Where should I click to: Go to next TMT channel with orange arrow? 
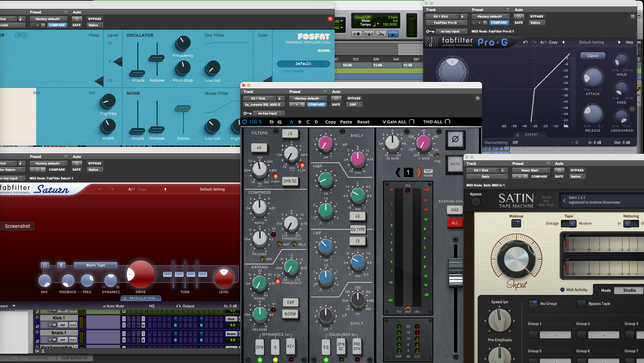[x=419, y=172]
